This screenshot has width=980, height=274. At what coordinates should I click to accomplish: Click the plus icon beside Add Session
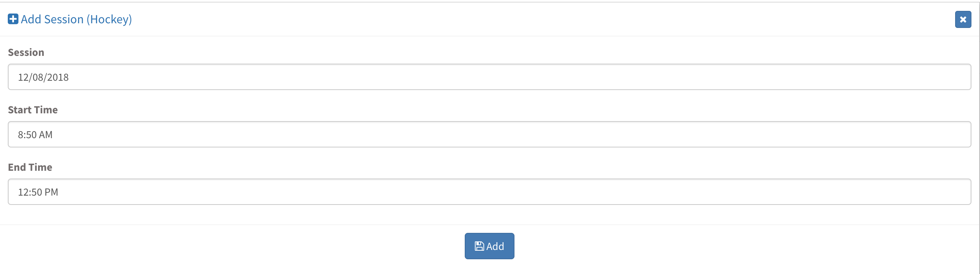[13, 19]
